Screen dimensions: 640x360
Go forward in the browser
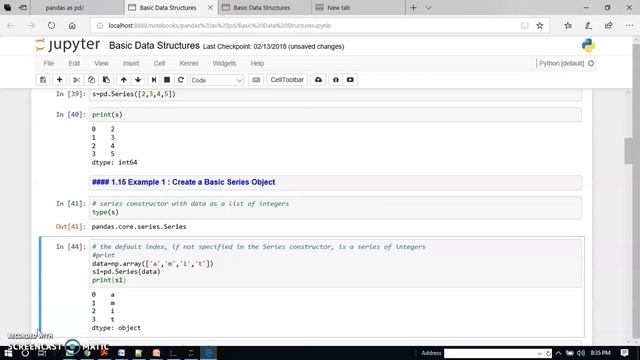coord(31,25)
